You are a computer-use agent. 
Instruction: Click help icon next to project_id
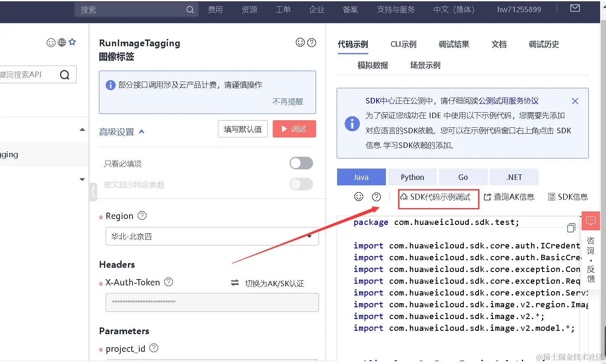pyautogui.click(x=154, y=348)
